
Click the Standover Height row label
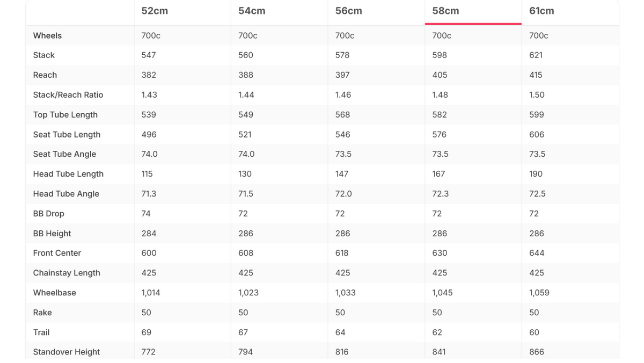tap(67, 352)
